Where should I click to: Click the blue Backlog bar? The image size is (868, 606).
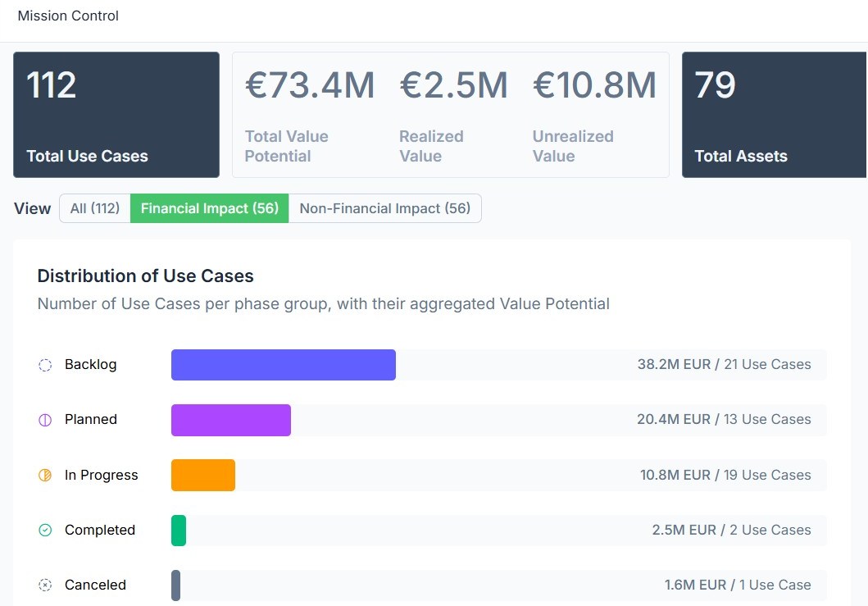click(284, 365)
